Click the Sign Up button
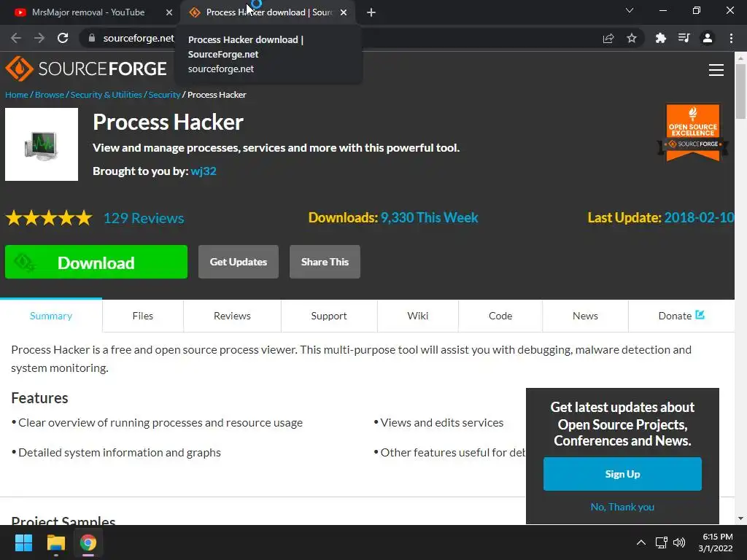 pos(622,474)
